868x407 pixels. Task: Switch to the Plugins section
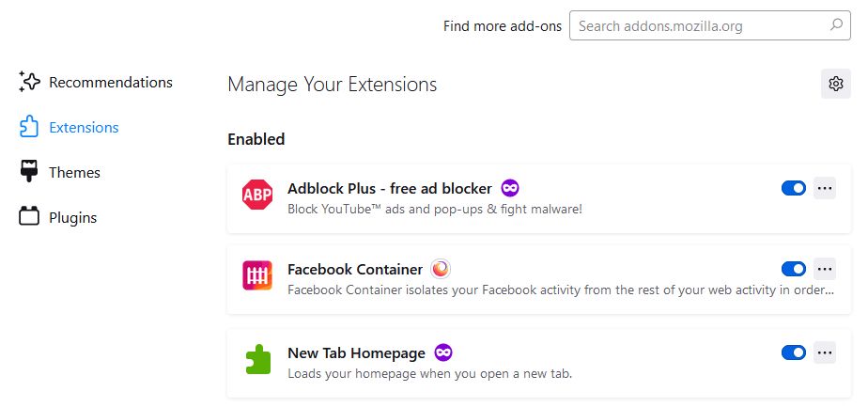pos(72,218)
